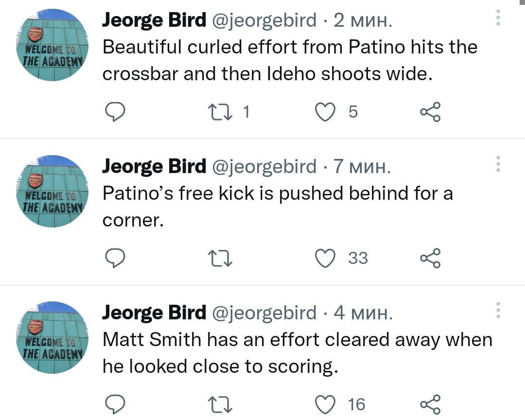Open more options for the crossbar tweet

pos(497,17)
